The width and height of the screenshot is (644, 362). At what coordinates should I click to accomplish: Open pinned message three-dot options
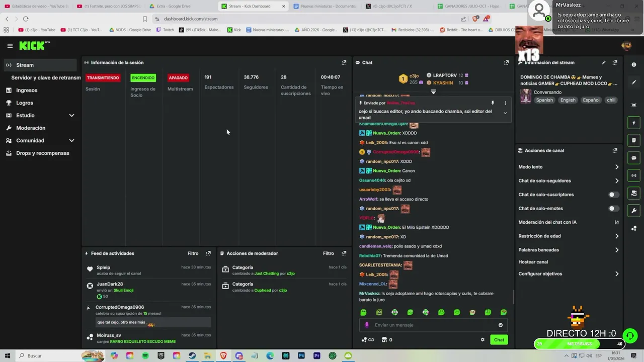[x=505, y=103]
